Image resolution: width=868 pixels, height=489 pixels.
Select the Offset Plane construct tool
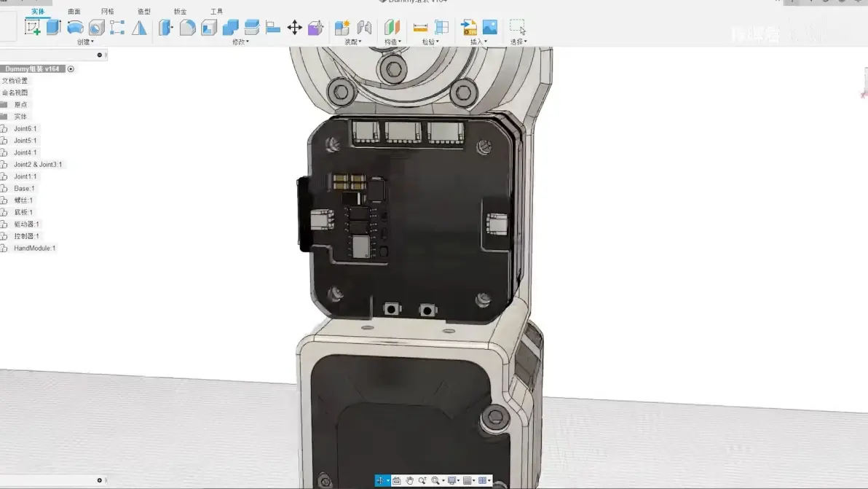pos(392,27)
